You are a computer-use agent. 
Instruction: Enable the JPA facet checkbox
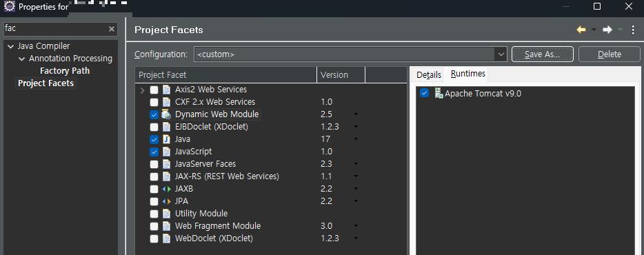coord(154,201)
